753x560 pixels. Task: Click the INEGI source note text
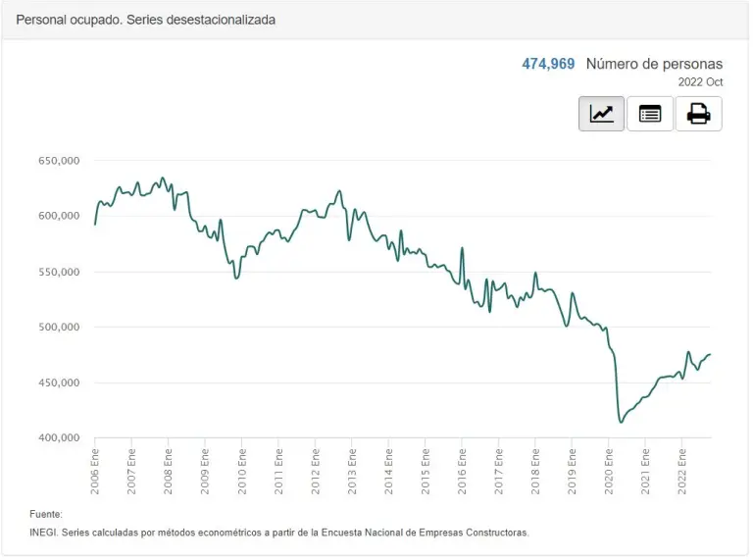point(279,533)
